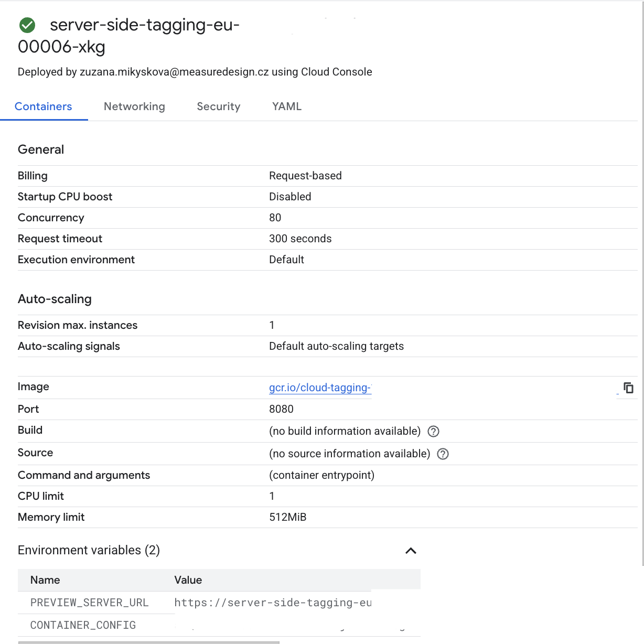The image size is (644, 644).
Task: Collapse the Environment variables section
Action: pos(411,551)
